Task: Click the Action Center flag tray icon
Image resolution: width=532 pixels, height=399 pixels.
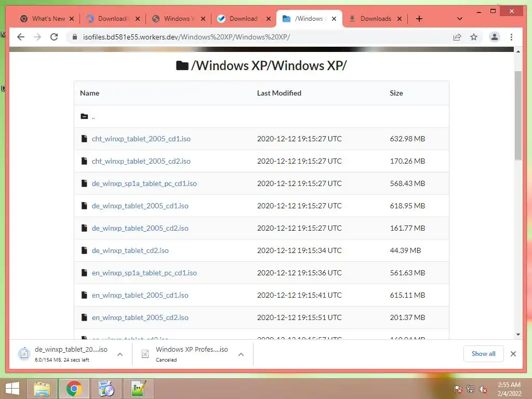Action: (458, 389)
